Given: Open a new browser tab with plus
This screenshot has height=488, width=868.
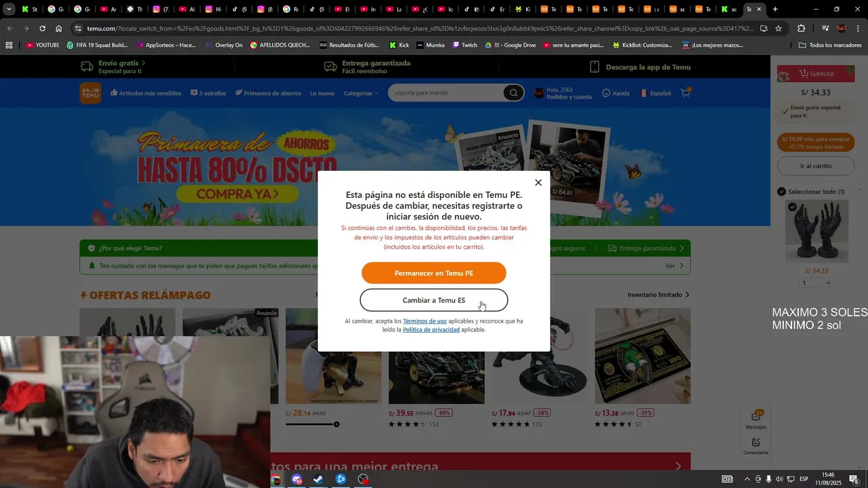Looking at the screenshot, I should [x=775, y=9].
